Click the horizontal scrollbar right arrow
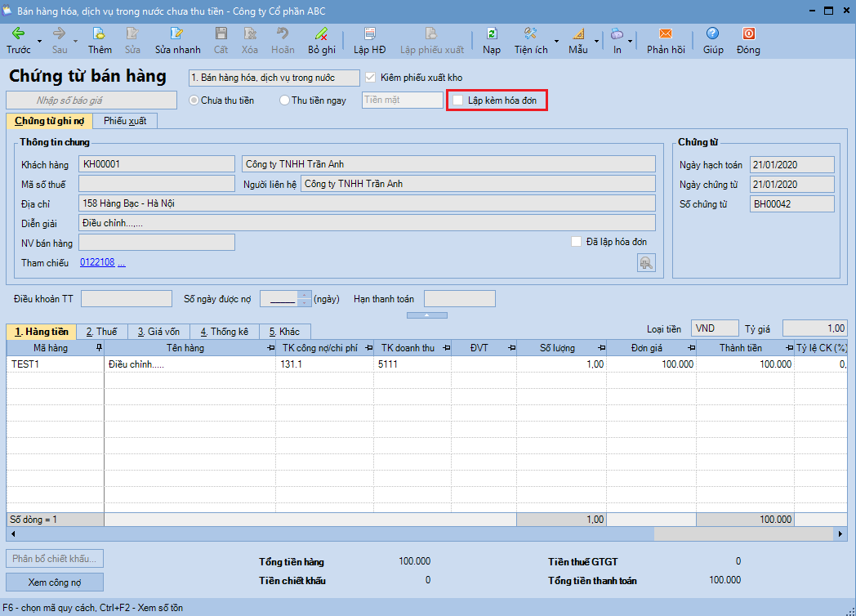The width and height of the screenshot is (856, 616). point(840,533)
